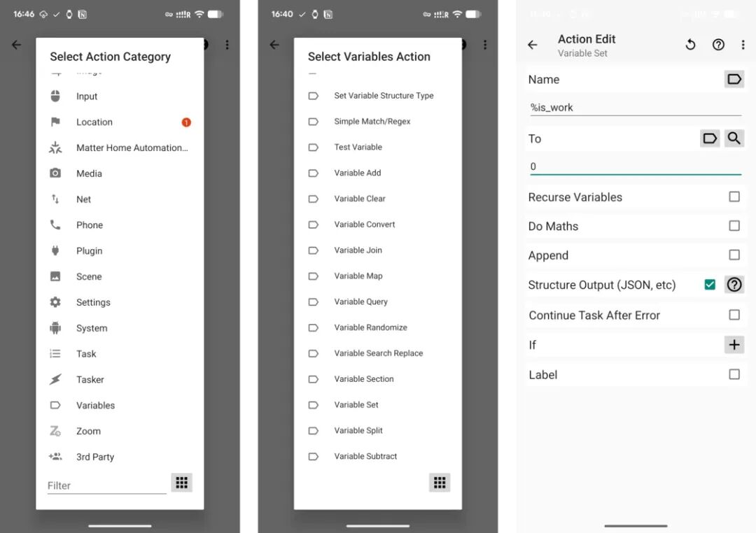Click the revert/undo arrow in Action Edit
The width and height of the screenshot is (756, 533).
[x=690, y=45]
